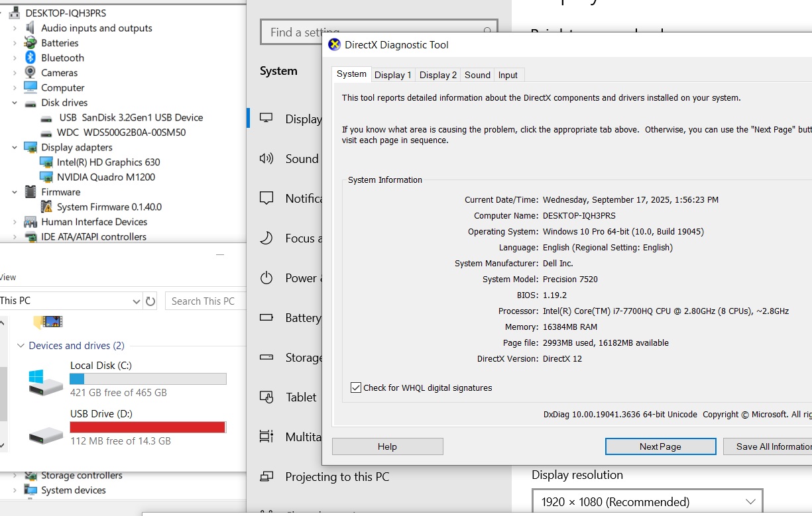Collapse the Devices and drives group
The image size is (812, 516).
21,346
